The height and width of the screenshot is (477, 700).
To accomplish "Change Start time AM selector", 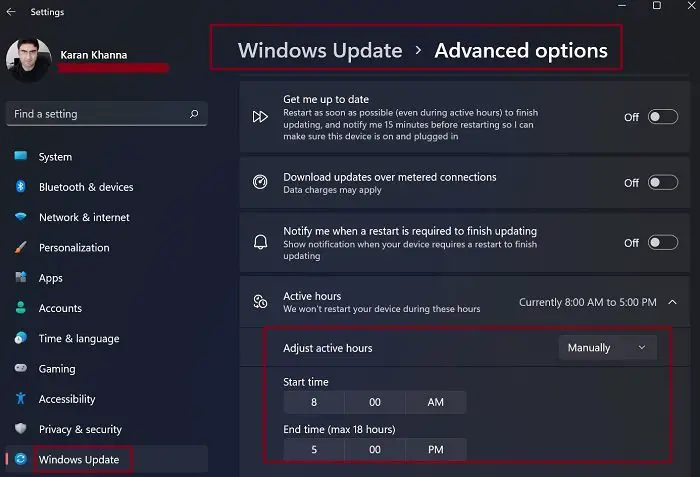I will (x=436, y=402).
